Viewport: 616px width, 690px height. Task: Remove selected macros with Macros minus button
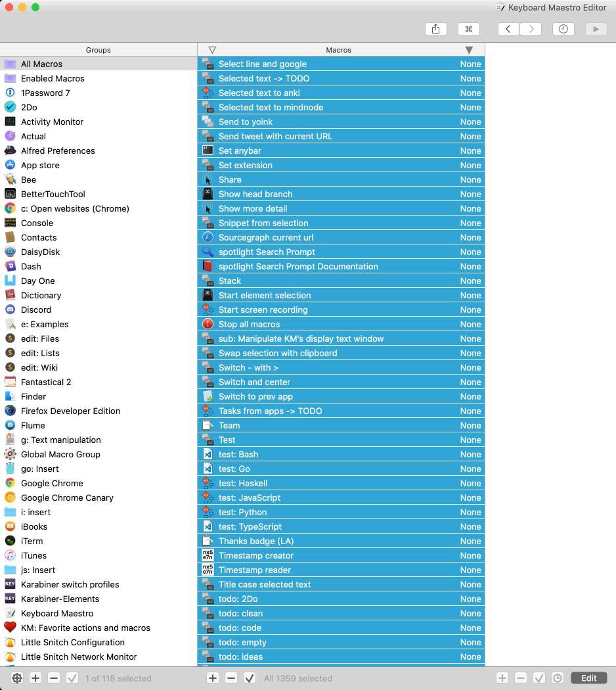point(231,678)
